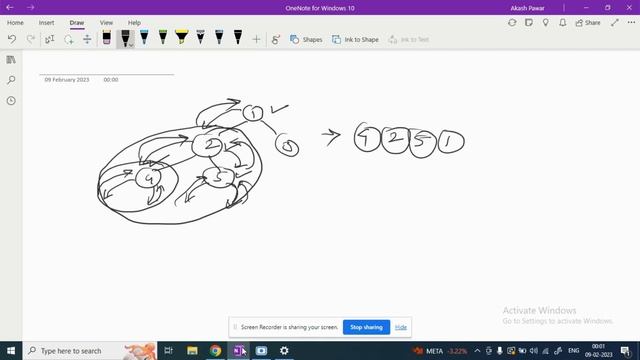Screen dimensions: 640x360
Task: Go forward with title bar arrow
Action: coord(31,7)
